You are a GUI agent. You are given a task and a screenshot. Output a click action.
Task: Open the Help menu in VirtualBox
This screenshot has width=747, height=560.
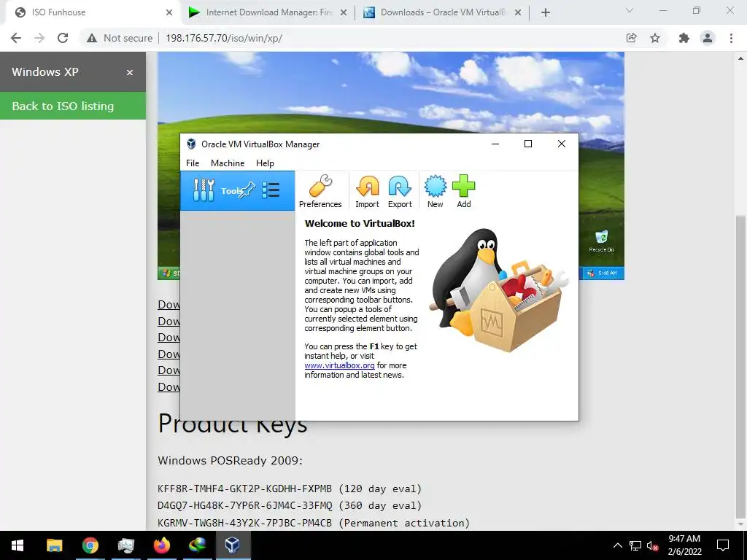pos(265,163)
